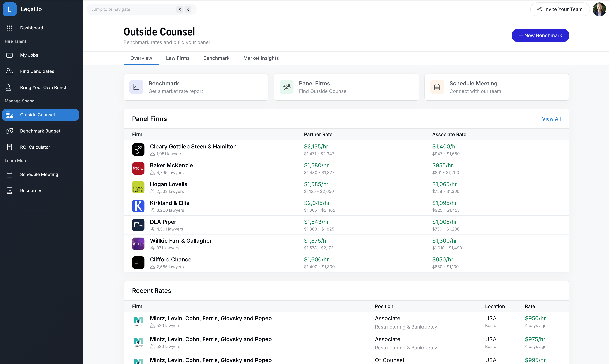Open the Benchmark market rate report card
Viewport: 609px width, 364px height.
tap(196, 87)
